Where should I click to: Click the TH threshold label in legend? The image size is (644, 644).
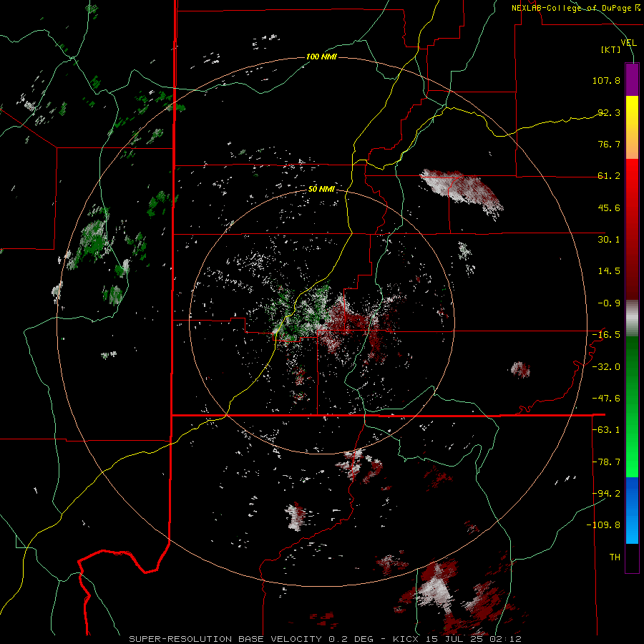pos(615,557)
